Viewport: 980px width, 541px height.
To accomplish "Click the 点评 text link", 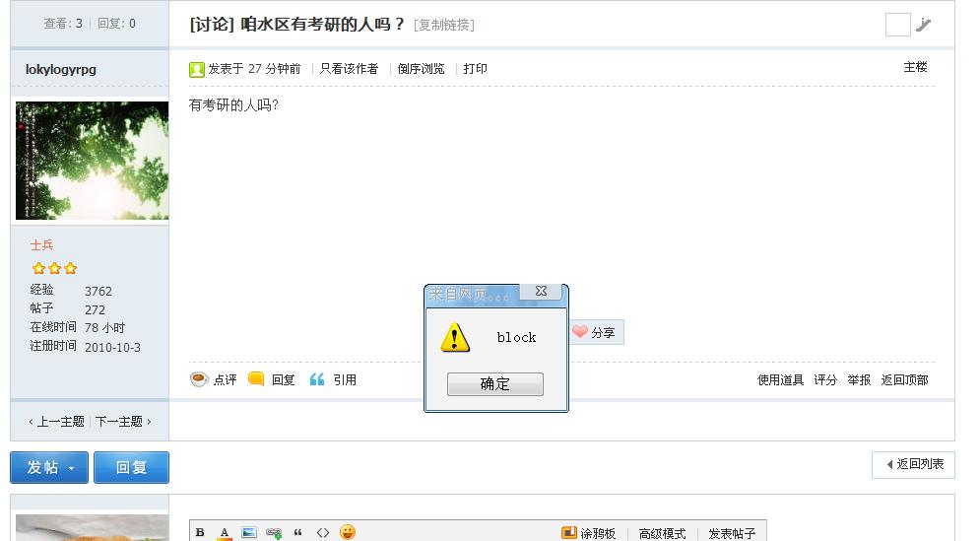I will click(225, 380).
